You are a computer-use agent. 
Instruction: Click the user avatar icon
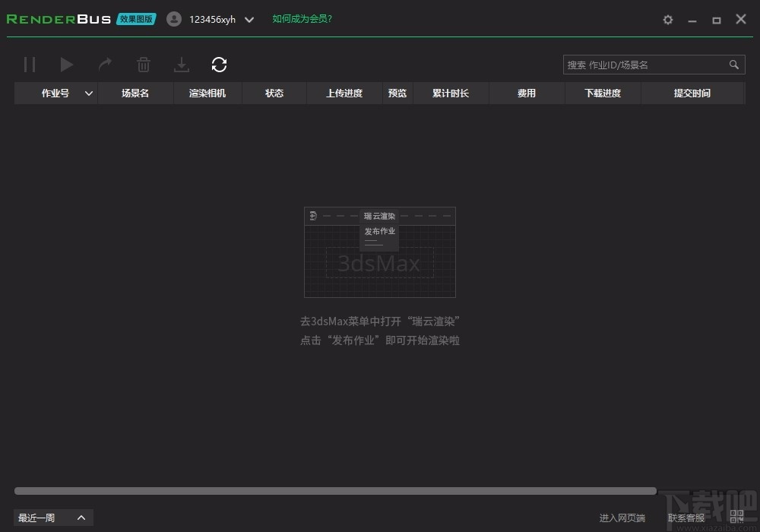pos(174,19)
